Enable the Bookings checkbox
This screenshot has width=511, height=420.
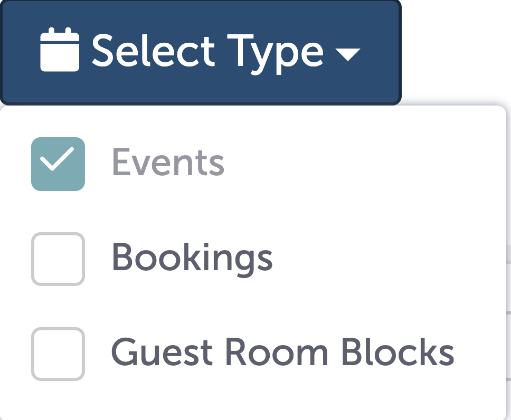click(x=58, y=259)
